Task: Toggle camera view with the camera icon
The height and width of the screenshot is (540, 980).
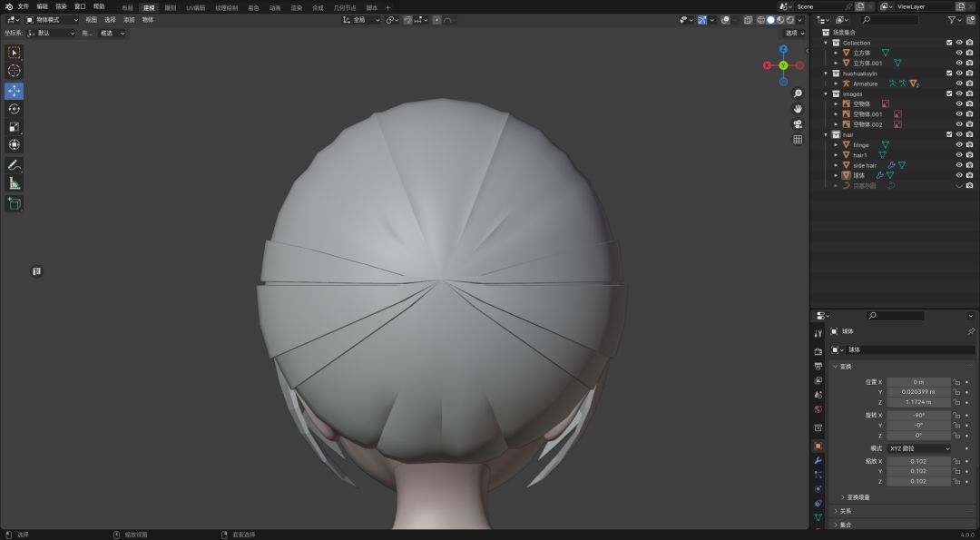Action: (x=798, y=124)
